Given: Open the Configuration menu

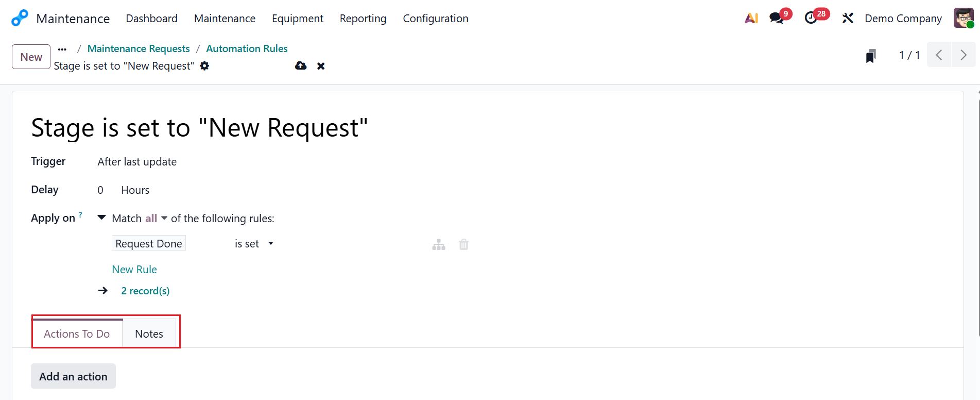Looking at the screenshot, I should tap(435, 19).
